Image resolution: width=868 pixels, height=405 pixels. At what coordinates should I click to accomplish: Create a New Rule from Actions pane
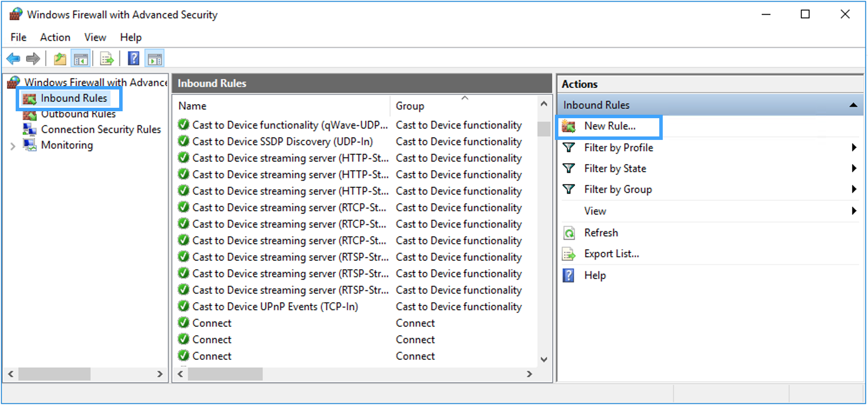point(609,126)
